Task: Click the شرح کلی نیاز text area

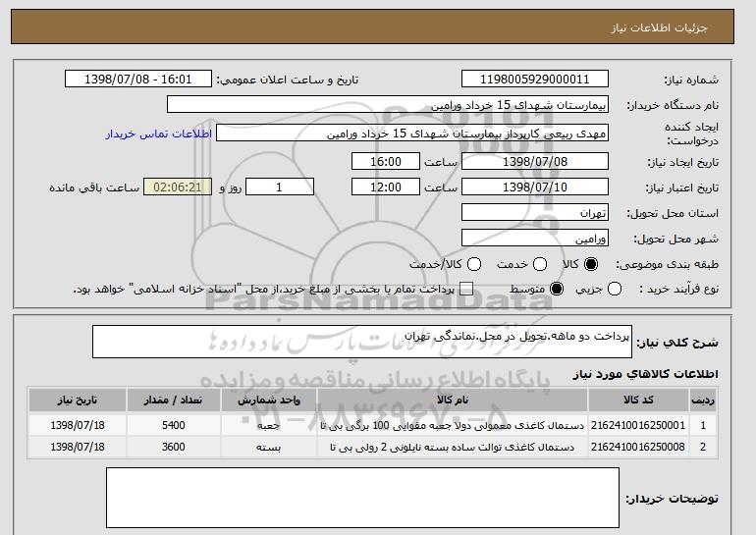Action: pyautogui.click(x=362, y=342)
